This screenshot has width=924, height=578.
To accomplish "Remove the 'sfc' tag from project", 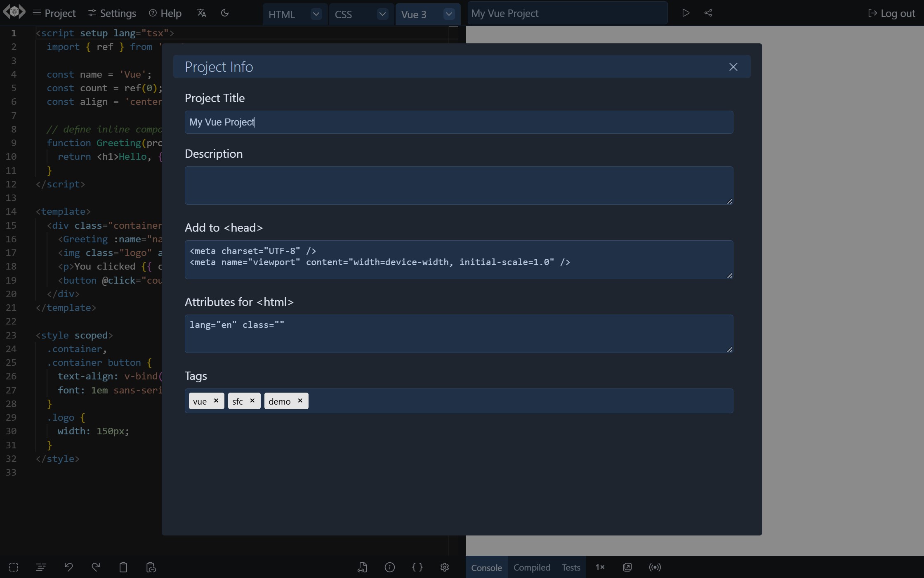I will (252, 401).
